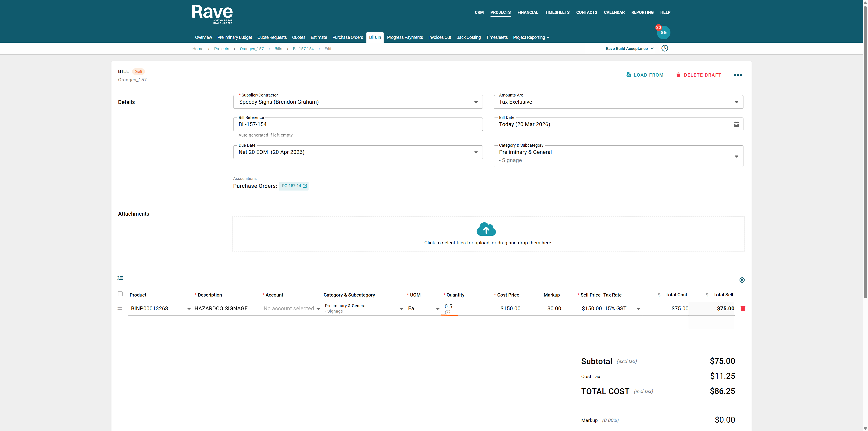
Task: Click the line item drag handle
Action: point(120,308)
